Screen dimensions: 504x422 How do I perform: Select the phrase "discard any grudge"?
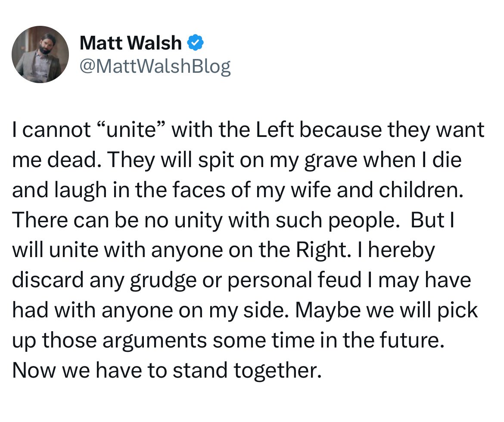pos(104,279)
